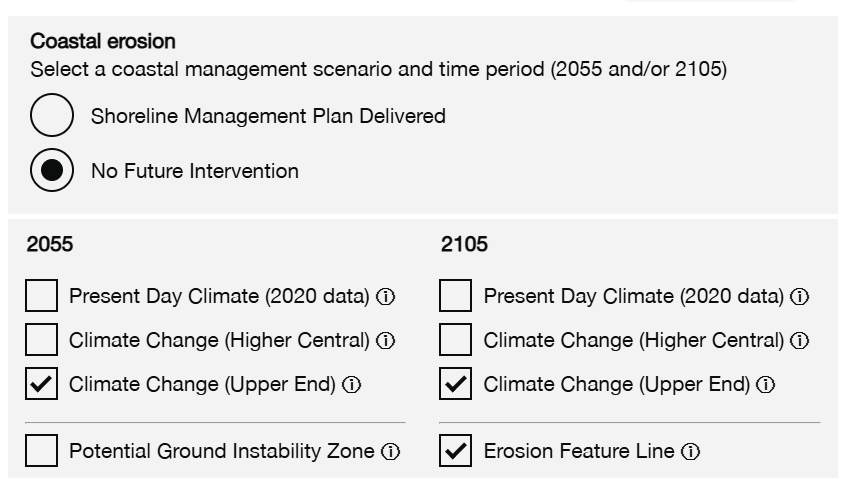Tick the Potential Ground Instability Zone checkbox
The height and width of the screenshot is (482, 846).
click(41, 451)
